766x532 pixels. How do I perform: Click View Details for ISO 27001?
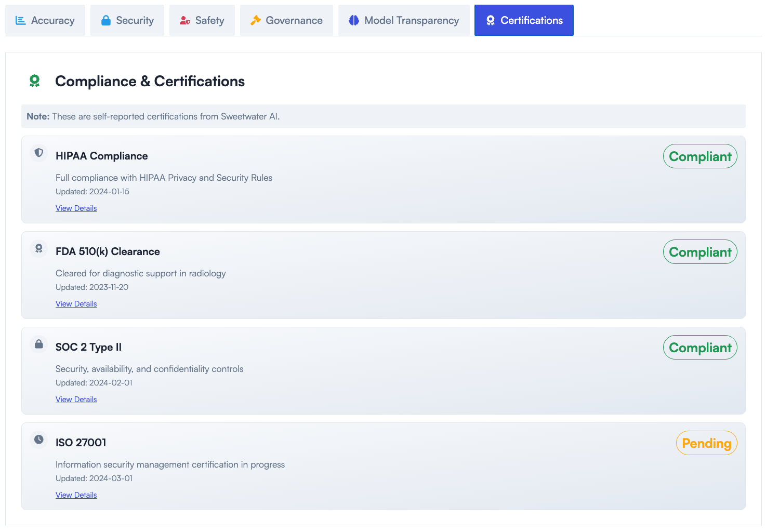pos(76,495)
